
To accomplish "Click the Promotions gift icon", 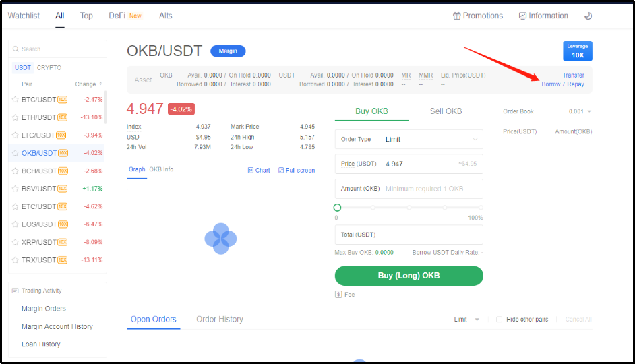I will pyautogui.click(x=457, y=16).
